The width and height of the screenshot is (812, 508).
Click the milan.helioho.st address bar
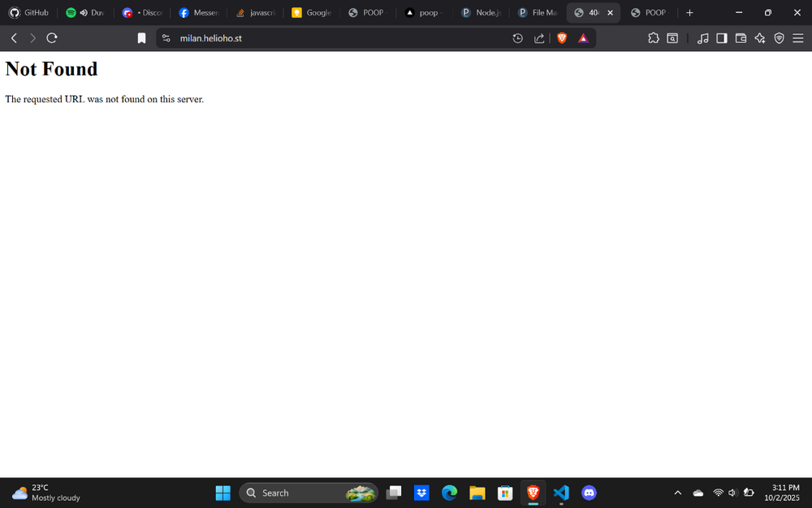325,38
